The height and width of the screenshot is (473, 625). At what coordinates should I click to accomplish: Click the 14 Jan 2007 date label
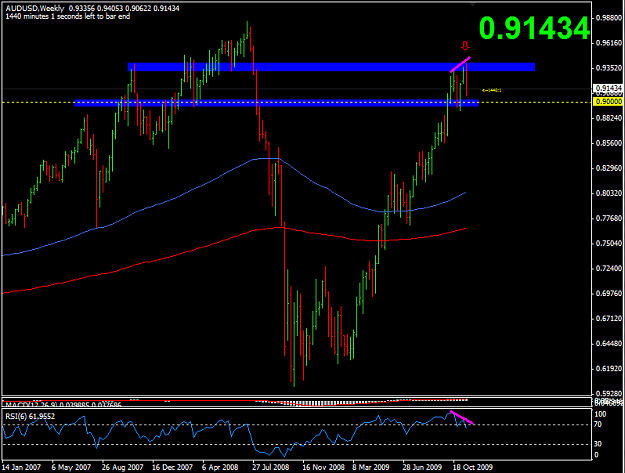tap(22, 467)
